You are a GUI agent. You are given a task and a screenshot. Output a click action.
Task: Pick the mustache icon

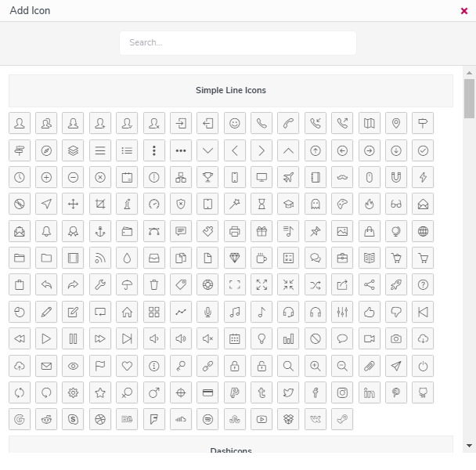tap(342, 177)
